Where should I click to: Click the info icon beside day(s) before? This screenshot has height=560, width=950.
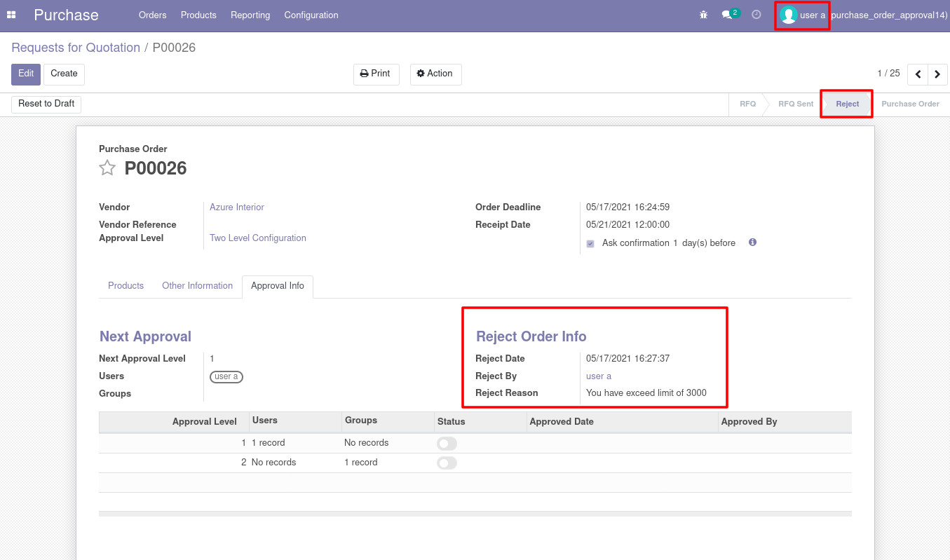pos(752,243)
